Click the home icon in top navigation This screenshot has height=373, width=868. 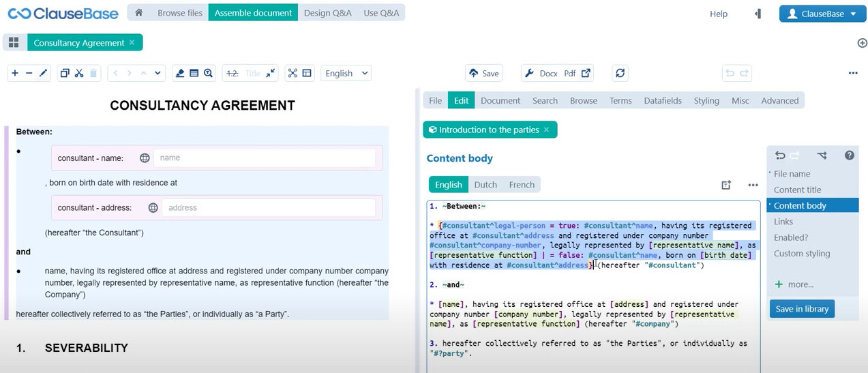[139, 13]
